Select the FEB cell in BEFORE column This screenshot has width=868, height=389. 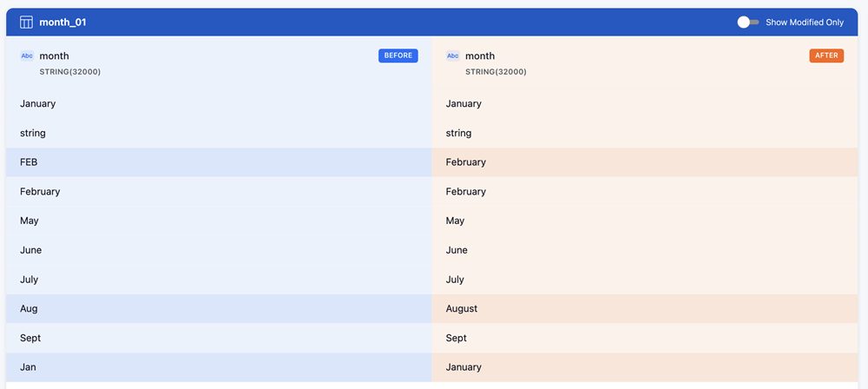coord(29,162)
